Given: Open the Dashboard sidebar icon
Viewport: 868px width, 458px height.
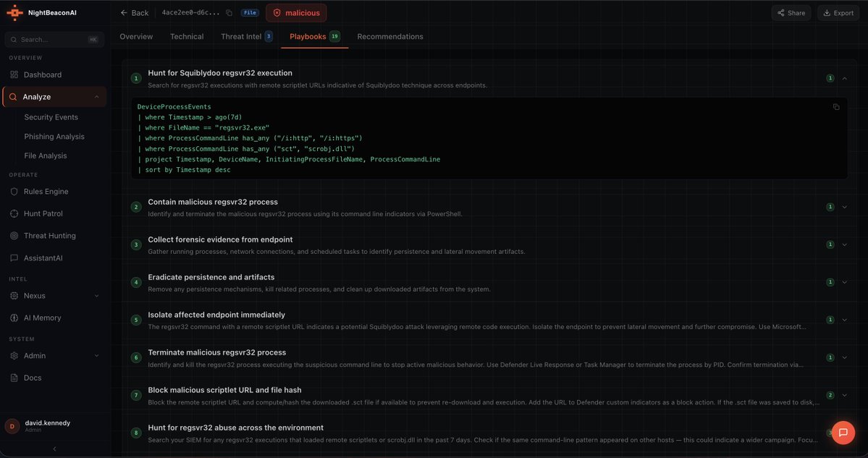Looking at the screenshot, I should pos(14,75).
